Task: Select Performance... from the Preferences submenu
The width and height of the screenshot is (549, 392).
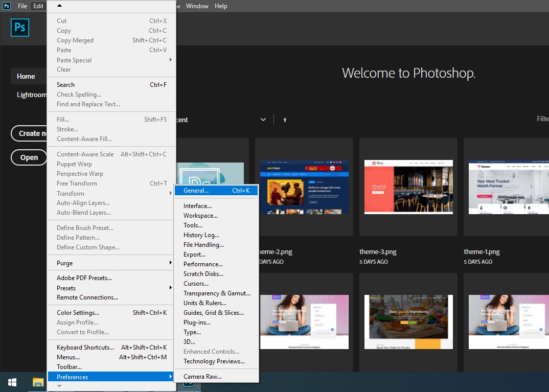Action: click(203, 264)
